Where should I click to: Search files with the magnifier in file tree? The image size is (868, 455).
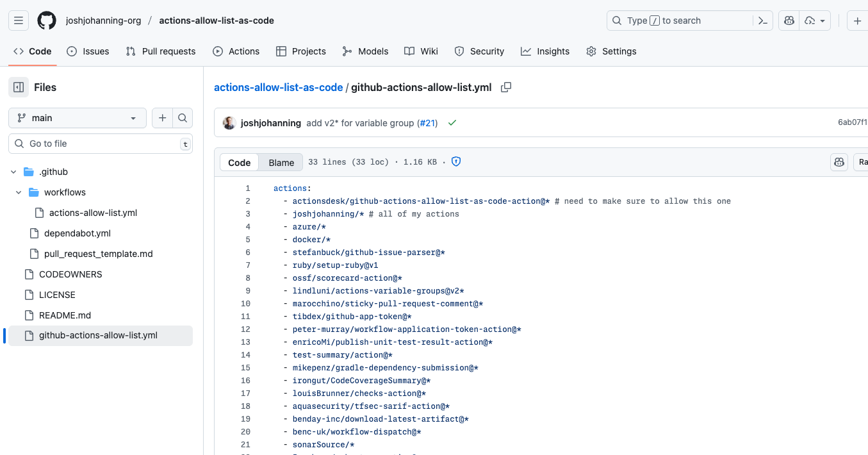183,118
